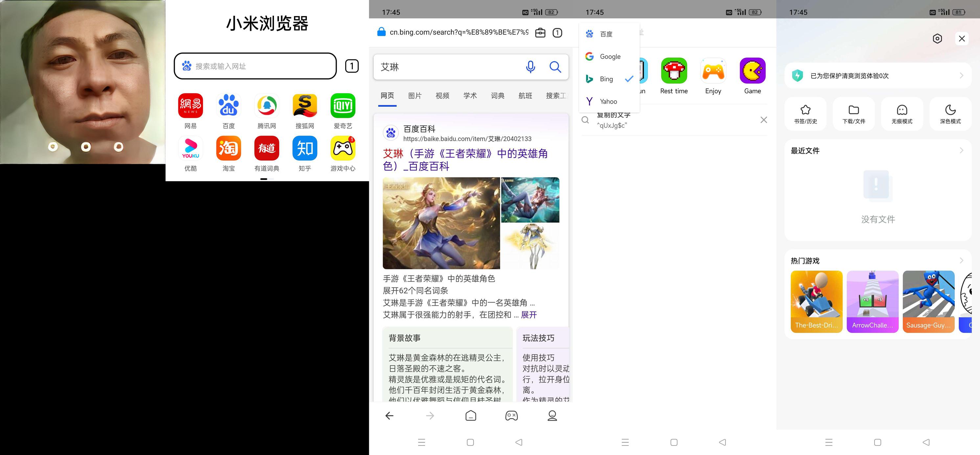Open the toolbox icon beside the address bar
980x455 pixels.
540,33
